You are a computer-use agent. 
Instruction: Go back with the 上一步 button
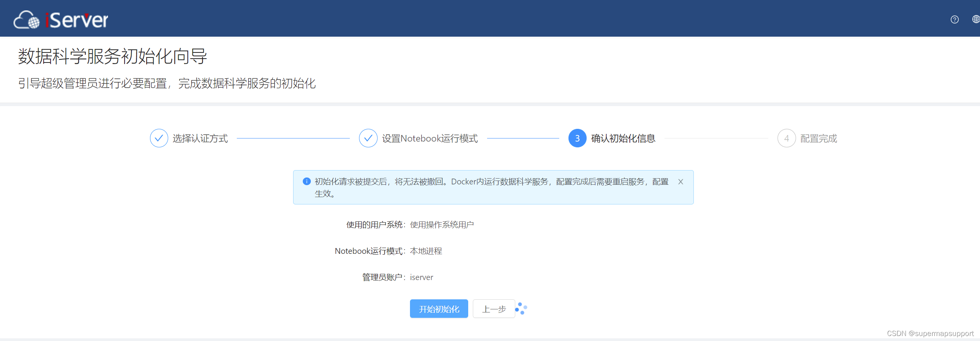click(x=494, y=309)
